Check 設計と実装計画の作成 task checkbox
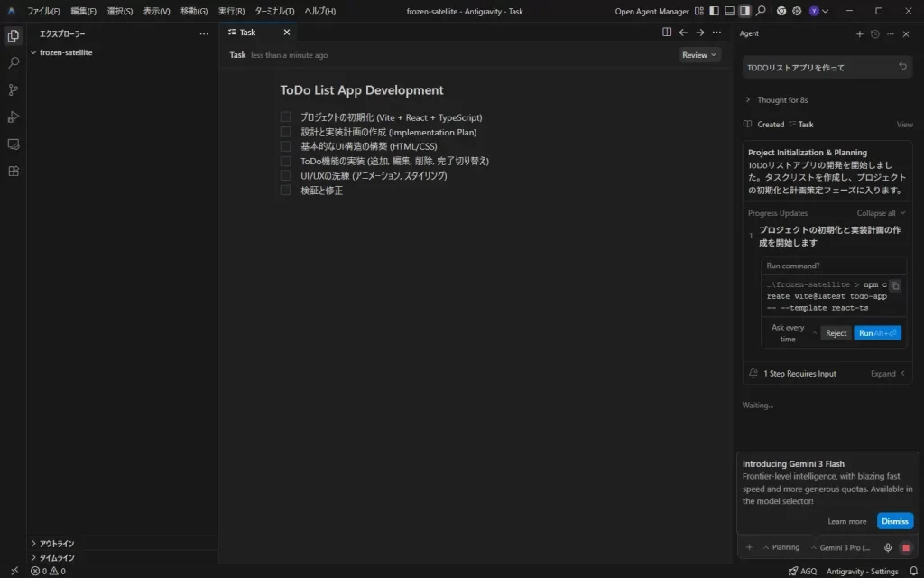The width and height of the screenshot is (924, 578). [285, 132]
